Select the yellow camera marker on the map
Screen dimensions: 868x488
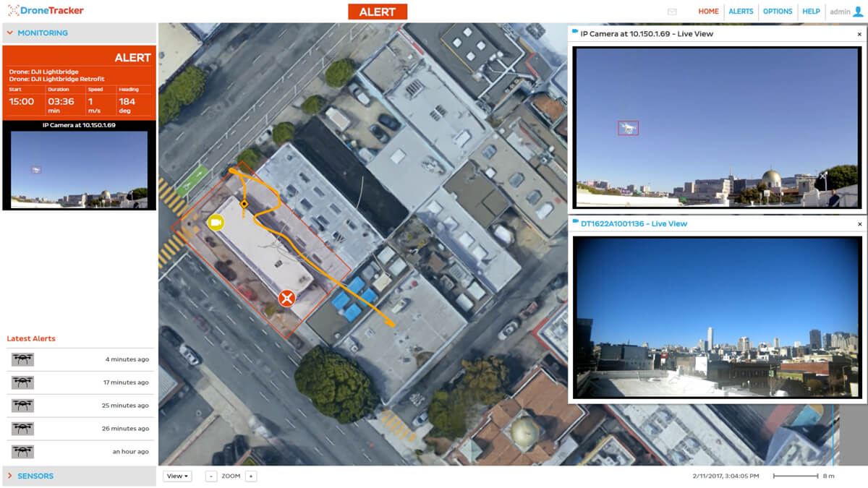click(215, 223)
